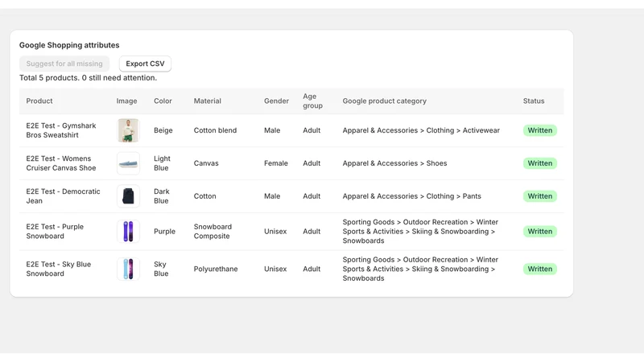Viewport: 644px width, 362px height.
Task: Select the Written status of Democratic Jean
Action: [539, 196]
